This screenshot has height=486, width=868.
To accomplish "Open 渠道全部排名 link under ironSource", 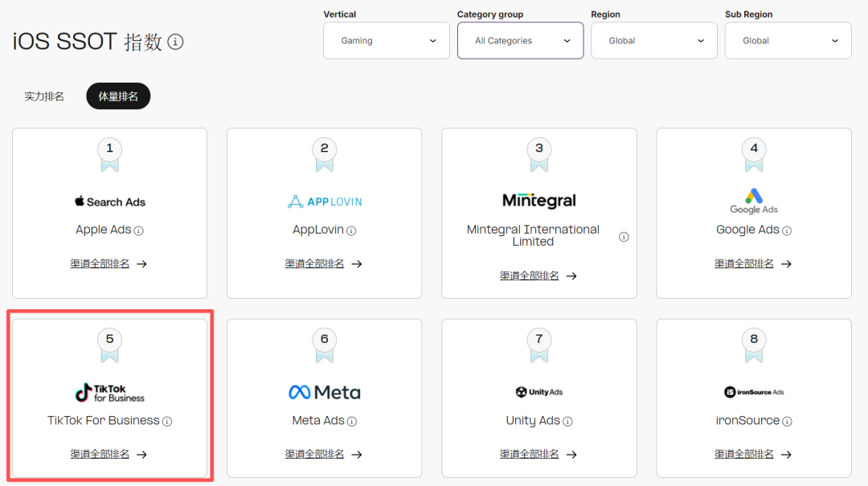I will tap(753, 455).
